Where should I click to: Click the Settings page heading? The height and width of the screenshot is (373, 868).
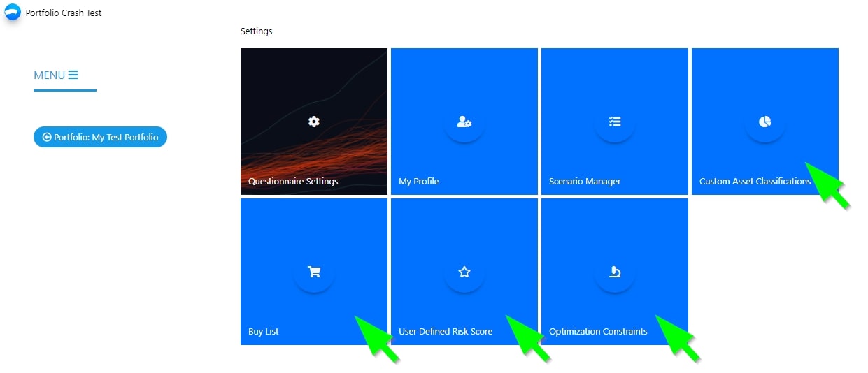click(x=256, y=31)
